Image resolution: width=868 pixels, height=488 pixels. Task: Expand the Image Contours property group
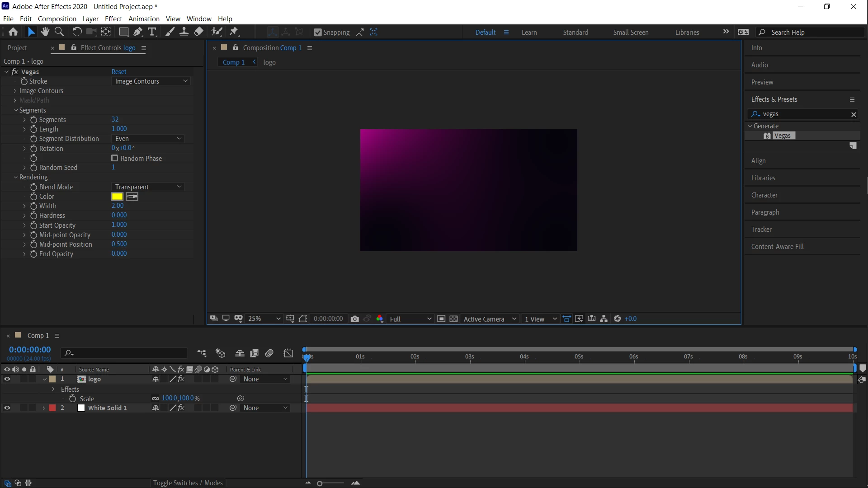(15, 91)
